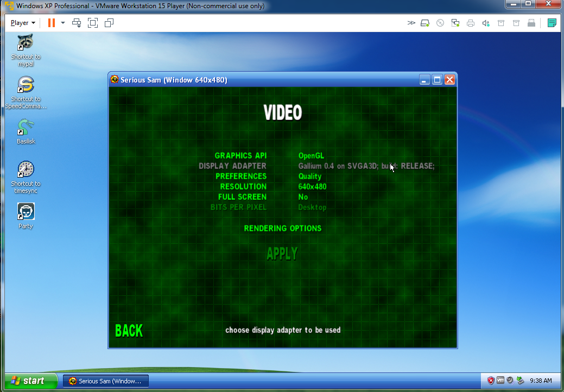Close the Serious Sam window
Image resolution: width=564 pixels, height=392 pixels.
(449, 79)
